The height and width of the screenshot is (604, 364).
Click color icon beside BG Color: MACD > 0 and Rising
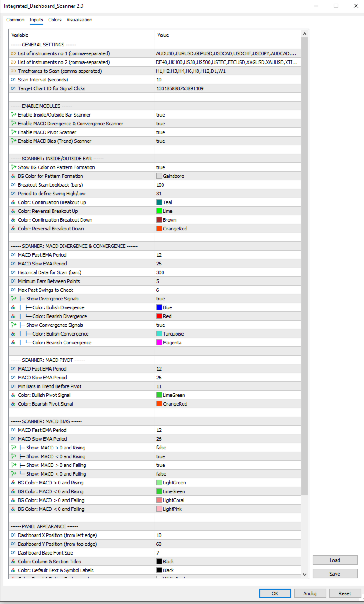13,483
